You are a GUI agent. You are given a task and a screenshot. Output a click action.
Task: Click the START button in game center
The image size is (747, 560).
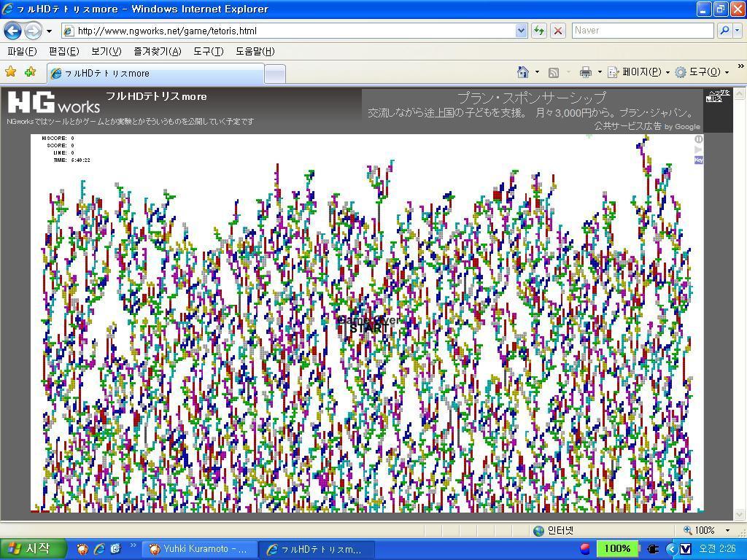(368, 329)
